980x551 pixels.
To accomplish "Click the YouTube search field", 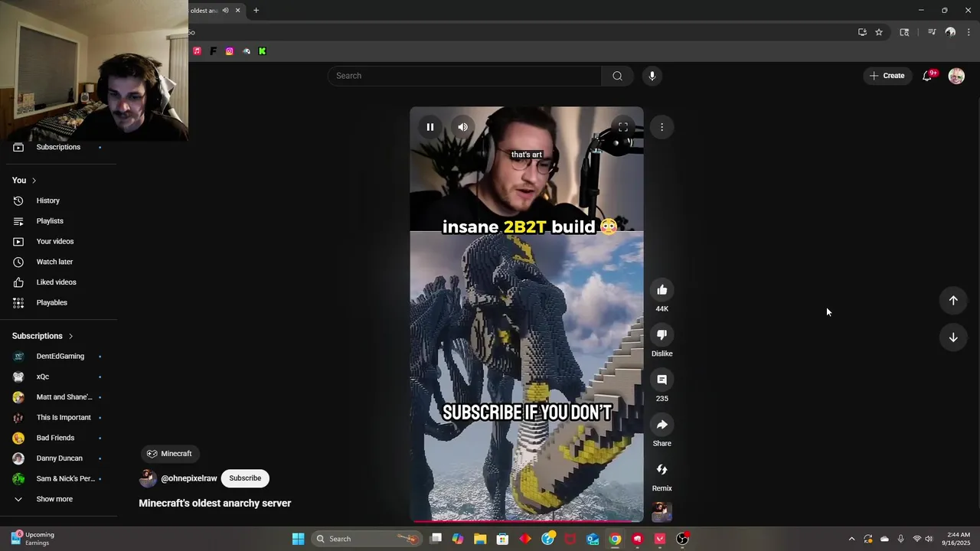I will pyautogui.click(x=465, y=76).
